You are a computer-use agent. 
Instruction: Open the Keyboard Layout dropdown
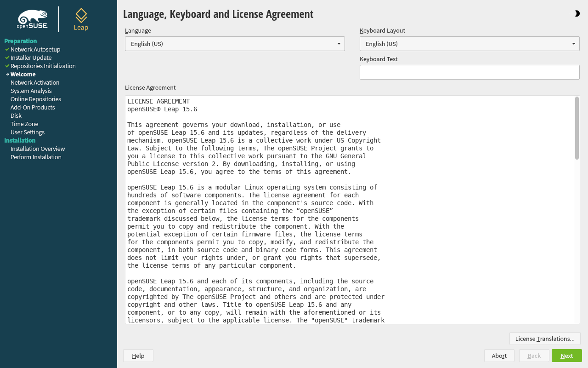click(x=469, y=44)
